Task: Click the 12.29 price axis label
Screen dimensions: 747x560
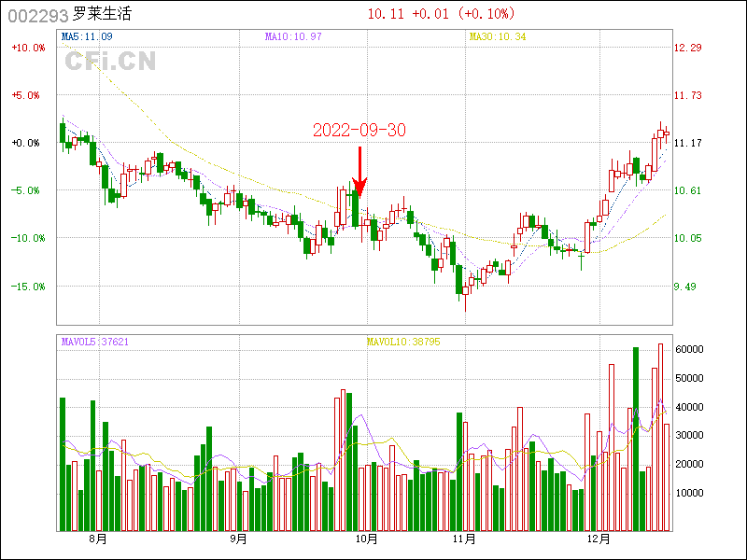Action: pyautogui.click(x=689, y=48)
